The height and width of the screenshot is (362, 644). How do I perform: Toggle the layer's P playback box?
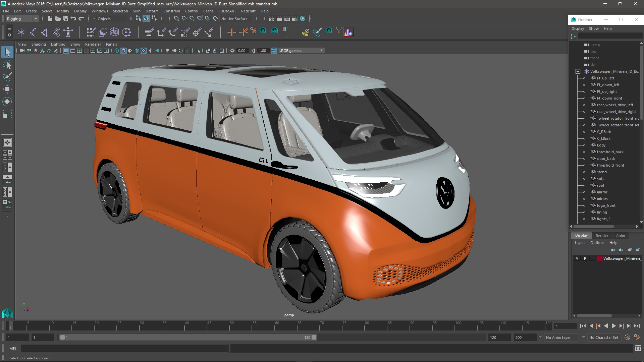(585, 258)
